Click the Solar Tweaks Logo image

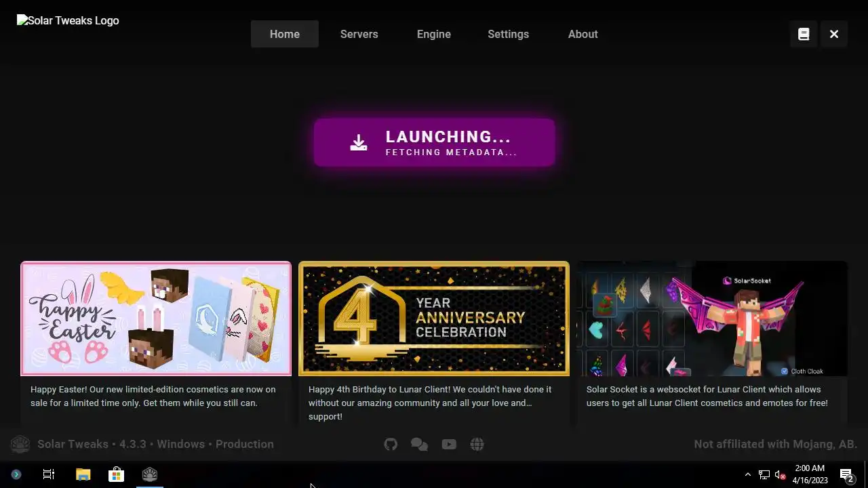(x=68, y=21)
